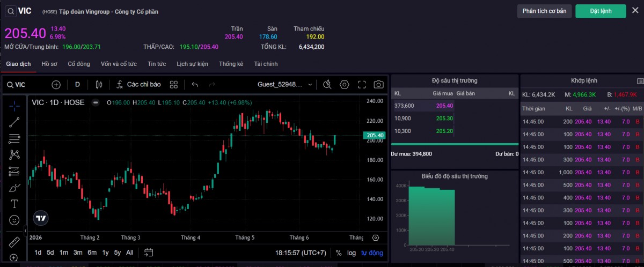Open the D timeframe interval dropdown
The width and height of the screenshot is (644, 267).
(x=77, y=85)
